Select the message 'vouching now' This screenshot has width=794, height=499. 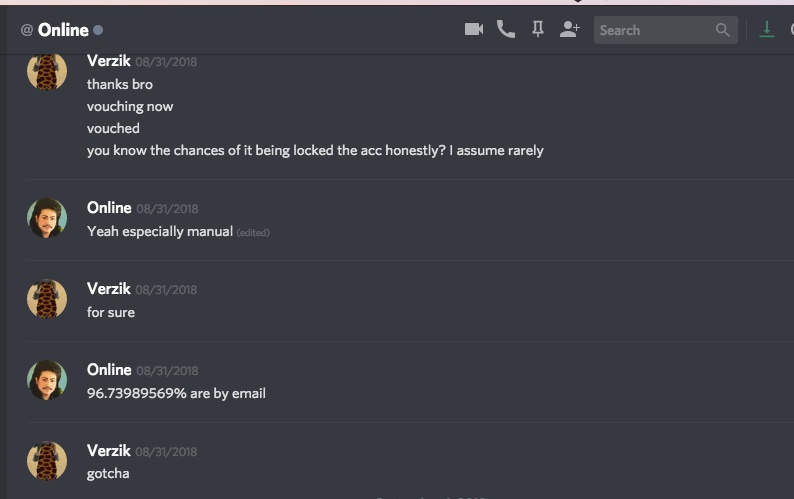130,106
